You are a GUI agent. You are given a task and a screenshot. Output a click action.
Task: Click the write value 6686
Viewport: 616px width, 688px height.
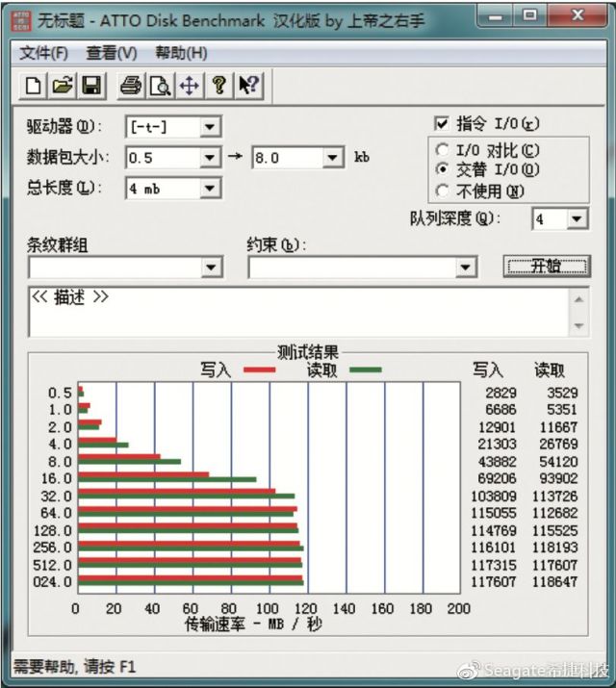coord(500,409)
